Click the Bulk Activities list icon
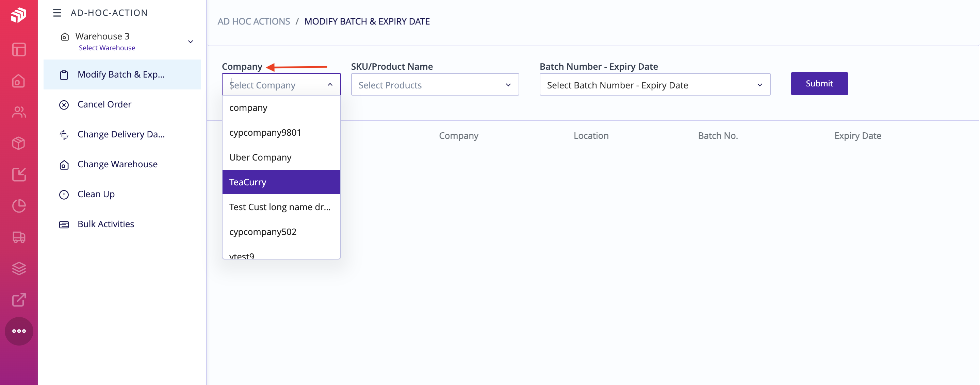The width and height of the screenshot is (980, 385). (x=64, y=224)
